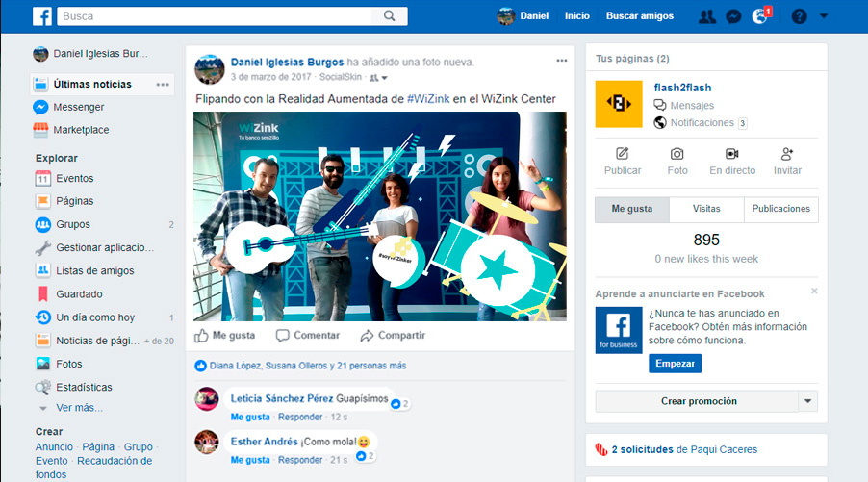Click Compartir on the post
868x482 pixels.
click(x=393, y=336)
